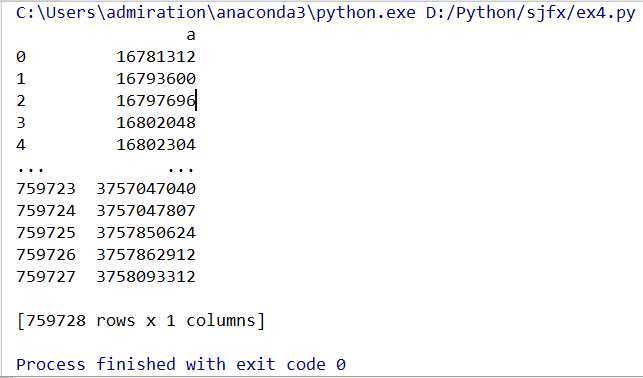
Task: Click value 16802048 in row 3
Action: click(156, 123)
